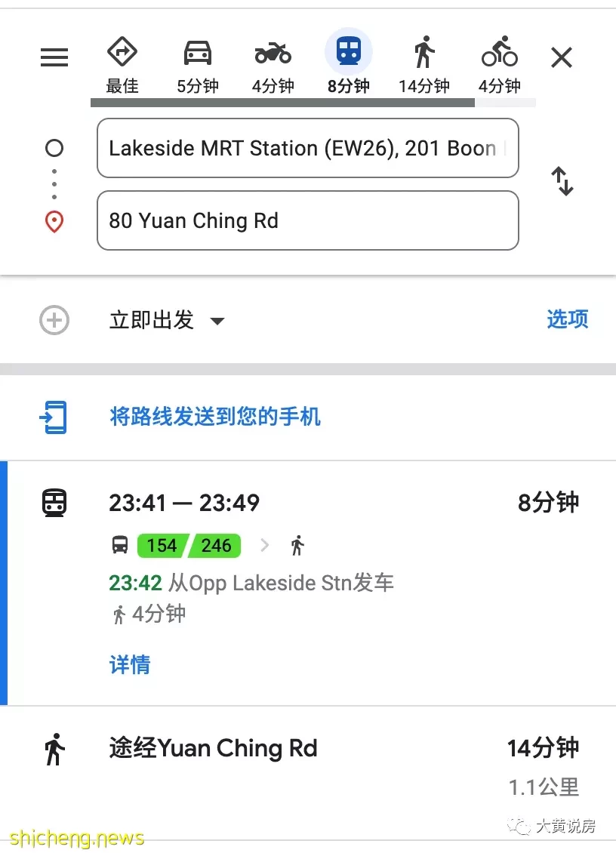
Task: Select transit mode 8分钟
Action: 348,63
